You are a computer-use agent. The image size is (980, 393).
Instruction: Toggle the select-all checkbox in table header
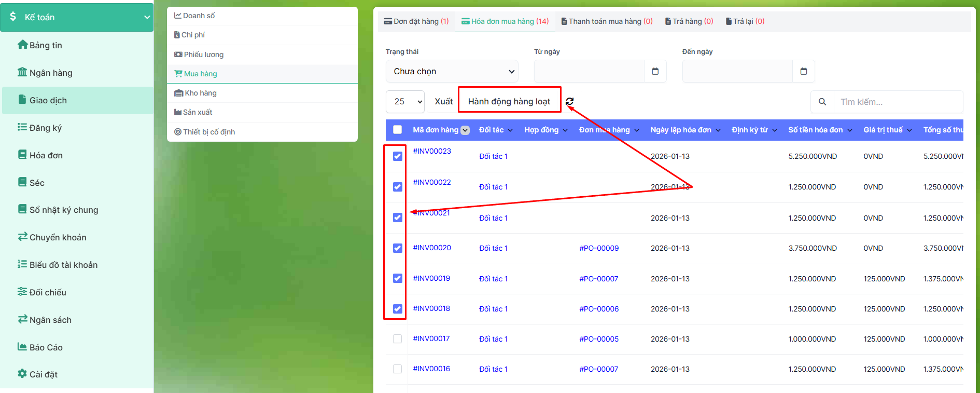coord(397,130)
